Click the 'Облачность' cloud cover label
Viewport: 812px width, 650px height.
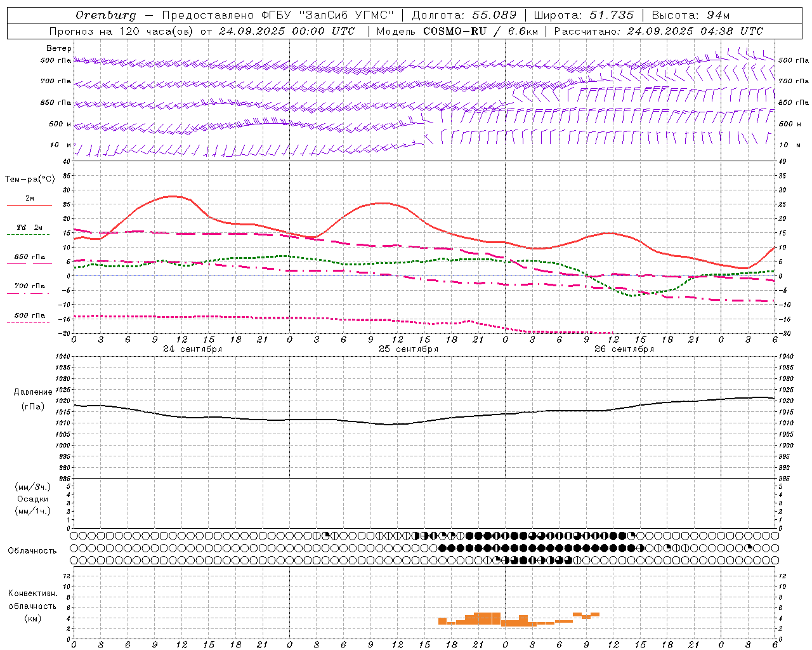(32, 551)
